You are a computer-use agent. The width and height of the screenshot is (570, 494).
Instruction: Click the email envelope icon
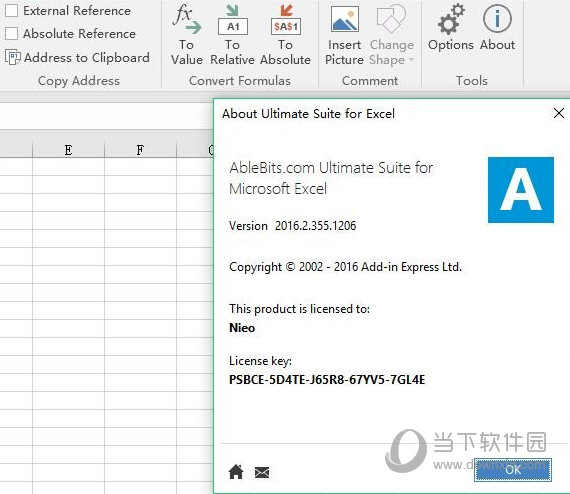point(262,473)
